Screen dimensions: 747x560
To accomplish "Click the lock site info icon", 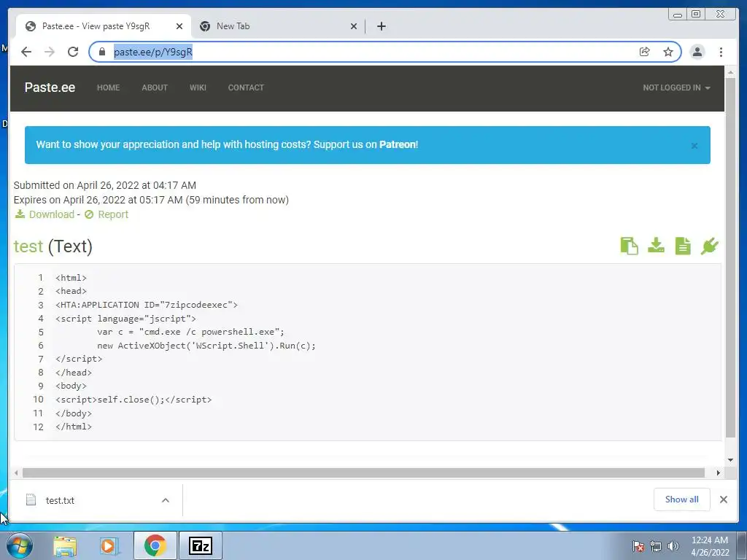I will coord(101,52).
